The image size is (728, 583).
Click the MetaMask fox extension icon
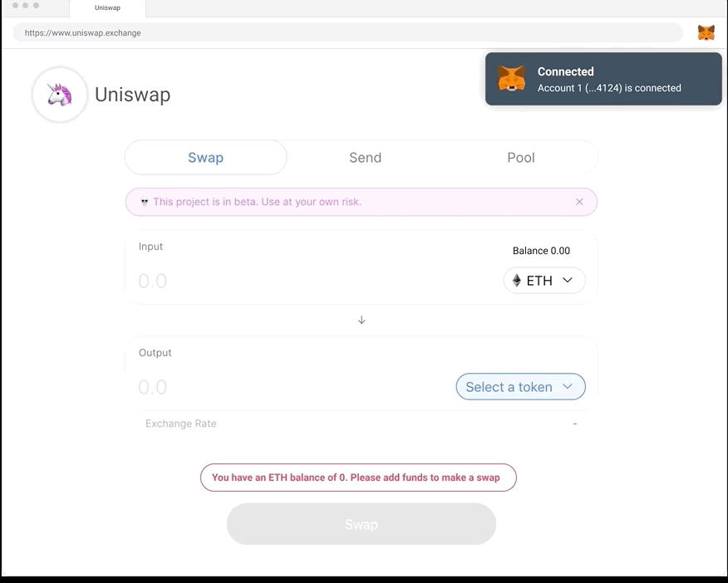706,32
